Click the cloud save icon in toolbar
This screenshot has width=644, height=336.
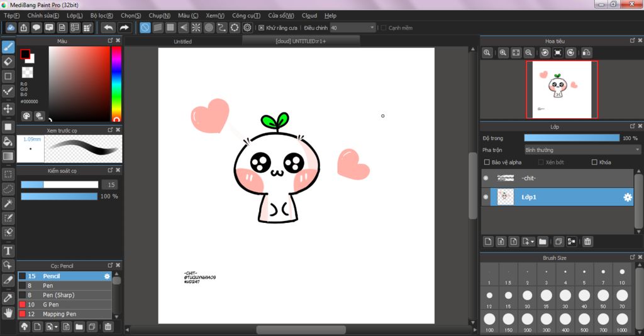(11, 28)
